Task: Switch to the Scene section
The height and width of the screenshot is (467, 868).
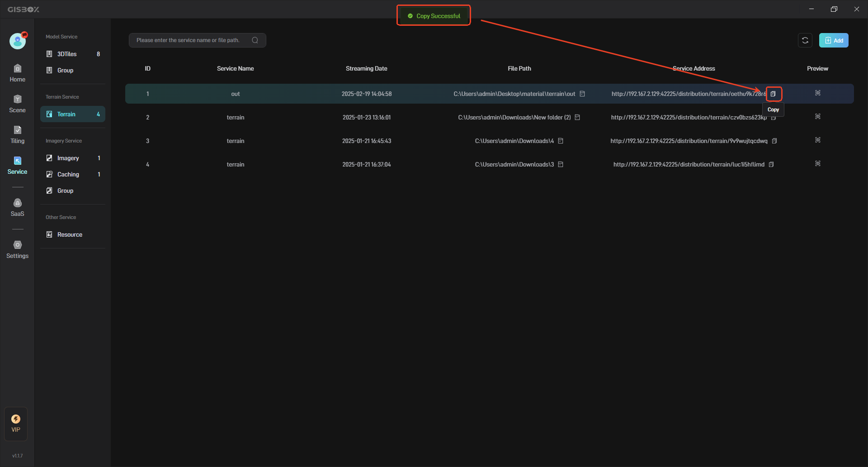Action: tap(17, 104)
